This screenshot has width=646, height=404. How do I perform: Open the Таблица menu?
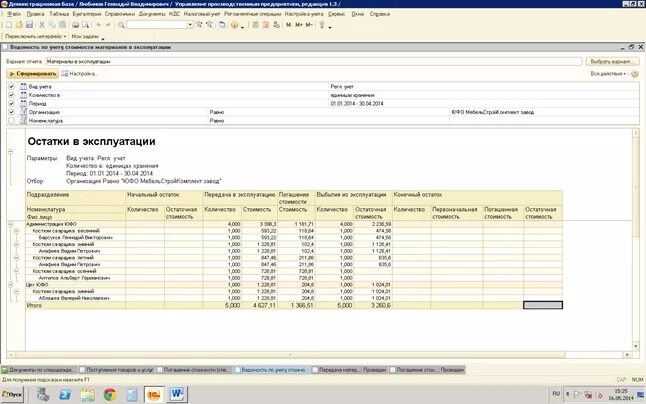59,14
